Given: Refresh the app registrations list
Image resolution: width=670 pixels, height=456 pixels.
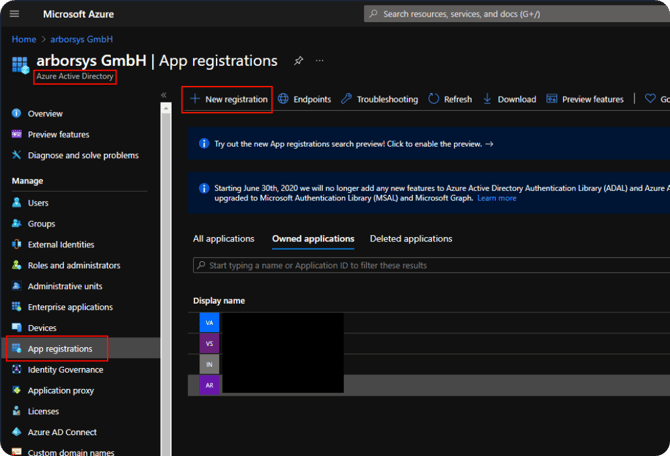Looking at the screenshot, I should [450, 99].
